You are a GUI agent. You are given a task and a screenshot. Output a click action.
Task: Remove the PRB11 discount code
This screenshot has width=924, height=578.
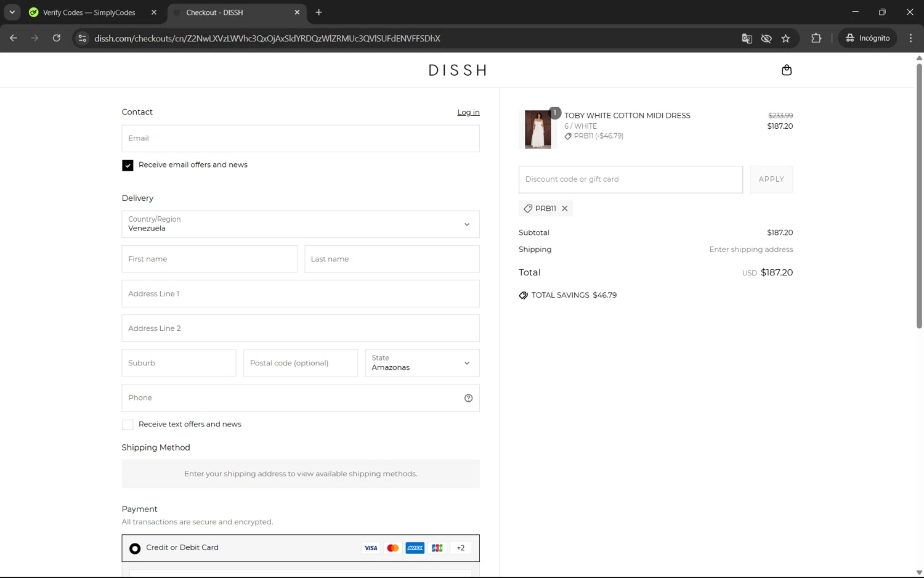tap(565, 208)
